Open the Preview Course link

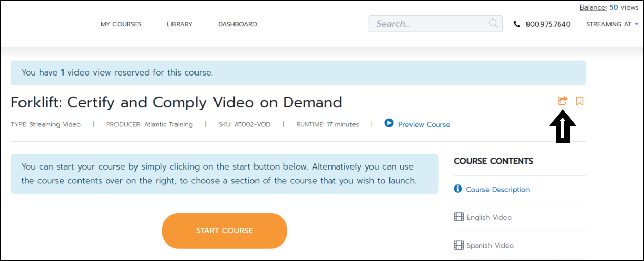[424, 124]
